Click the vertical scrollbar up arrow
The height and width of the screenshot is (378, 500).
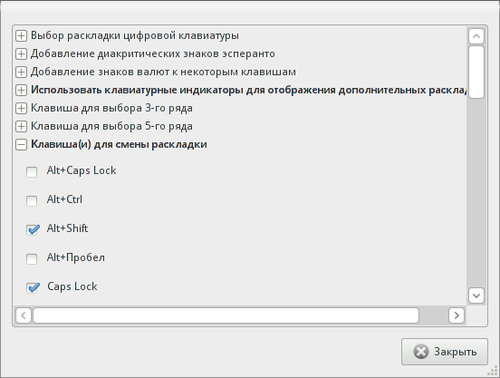click(476, 36)
